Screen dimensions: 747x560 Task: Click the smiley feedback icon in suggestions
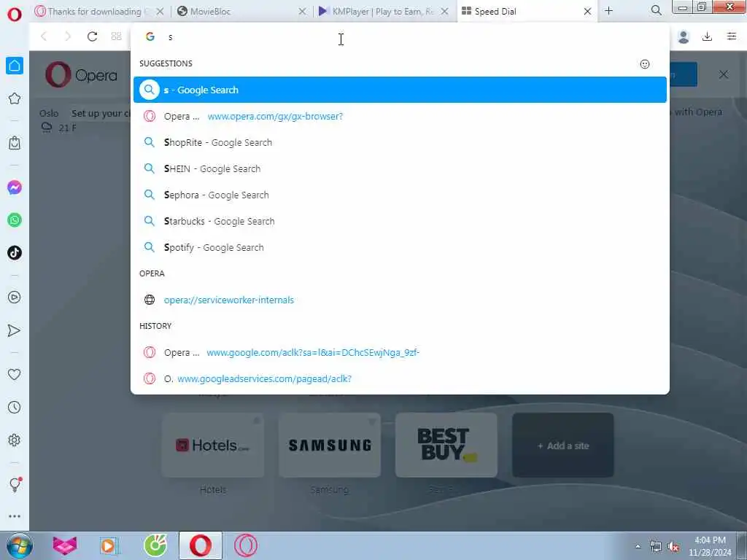(x=645, y=64)
